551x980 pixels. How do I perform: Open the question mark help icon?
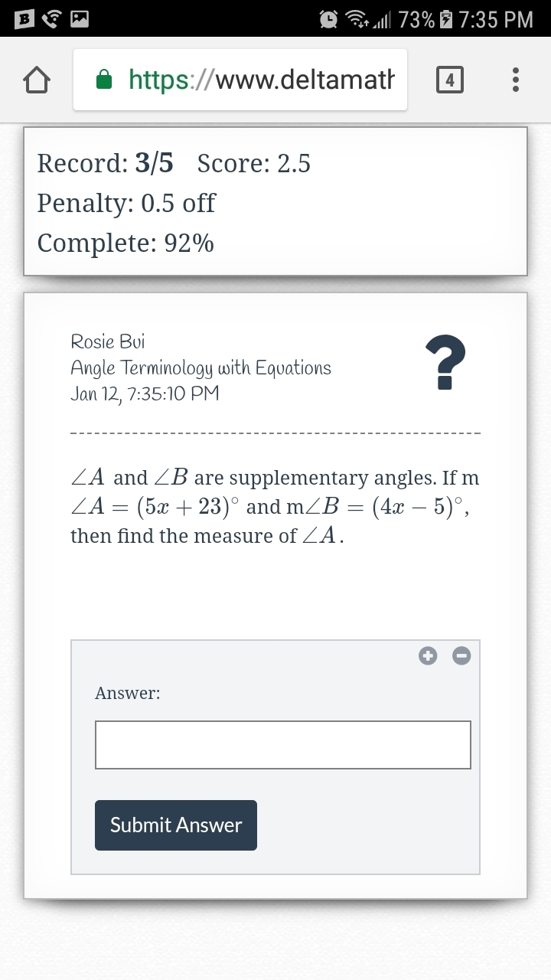point(445,363)
